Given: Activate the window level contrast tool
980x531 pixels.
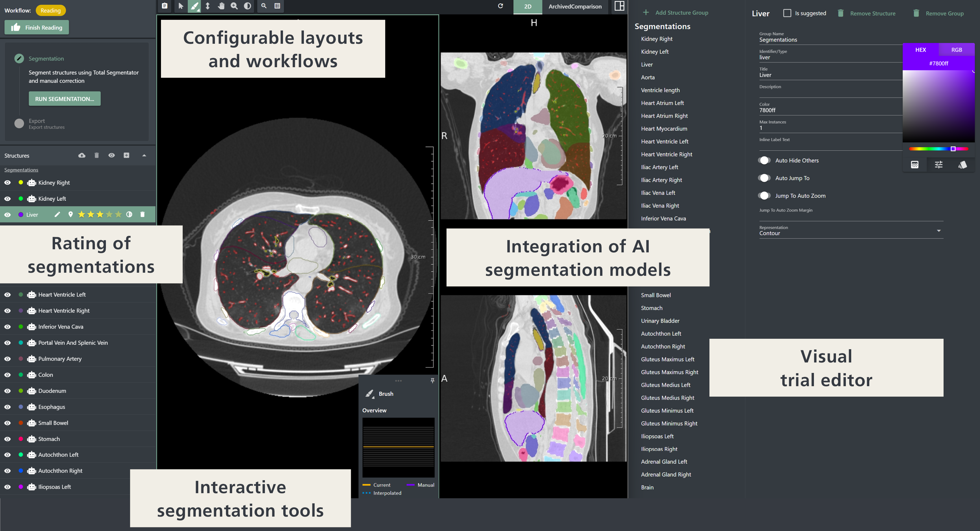Looking at the screenshot, I should tap(248, 6).
